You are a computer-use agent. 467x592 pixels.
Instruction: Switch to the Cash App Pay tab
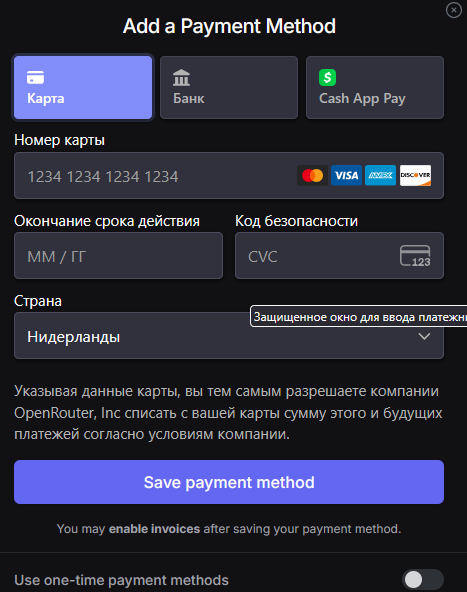pyautogui.click(x=375, y=88)
